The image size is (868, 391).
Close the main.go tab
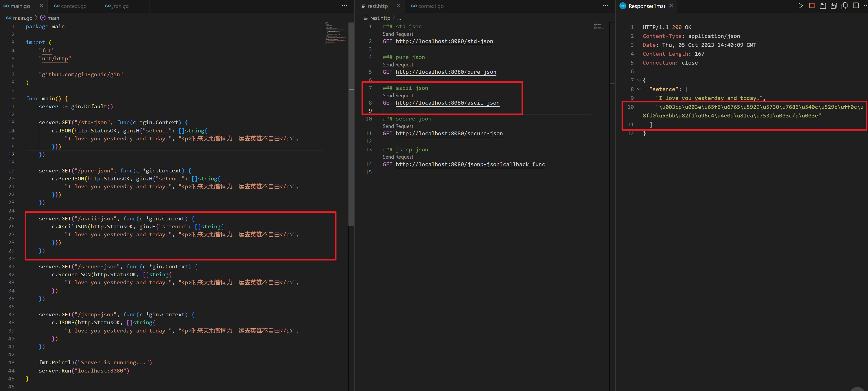pos(41,6)
